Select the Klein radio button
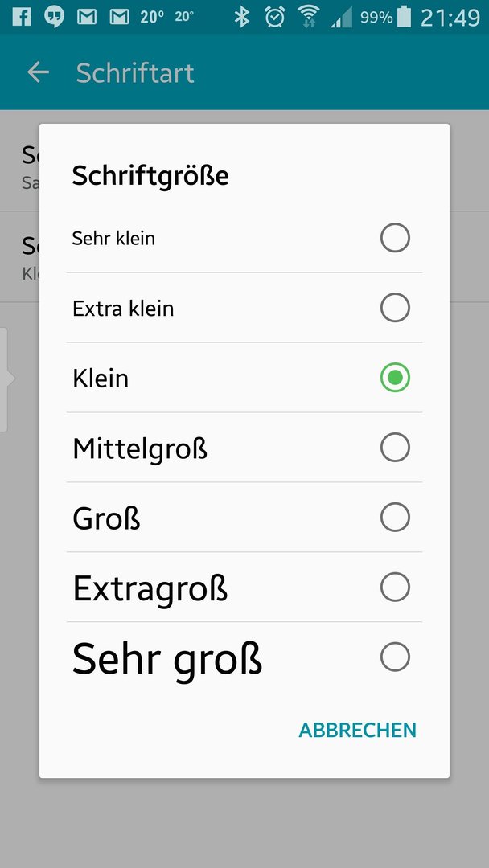The width and height of the screenshot is (489, 868). coord(395,378)
